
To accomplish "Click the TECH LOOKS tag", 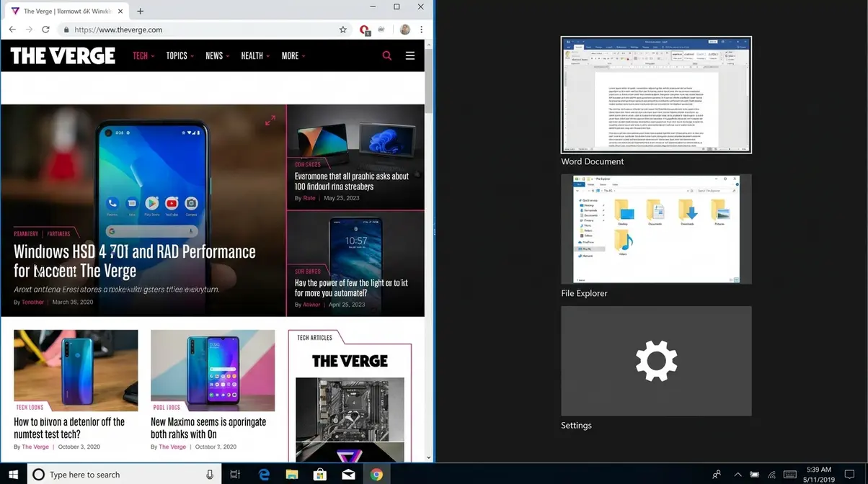I will (30, 407).
